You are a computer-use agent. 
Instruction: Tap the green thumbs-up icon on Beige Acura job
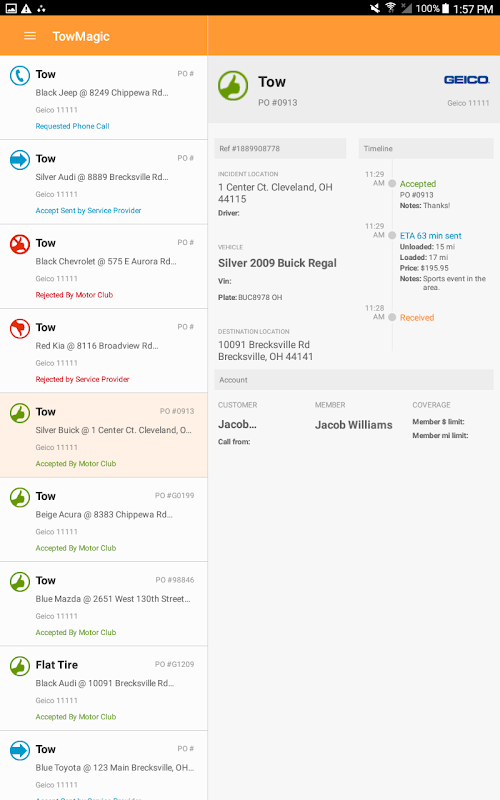[x=20, y=497]
